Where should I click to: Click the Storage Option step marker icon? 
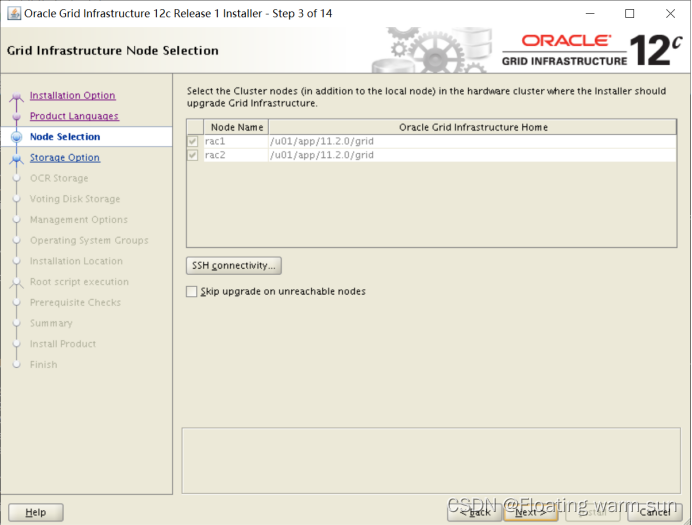[17, 158]
